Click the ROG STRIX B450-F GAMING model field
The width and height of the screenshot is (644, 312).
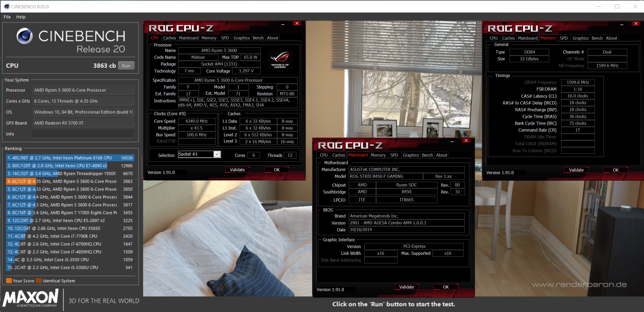pyautogui.click(x=385, y=176)
